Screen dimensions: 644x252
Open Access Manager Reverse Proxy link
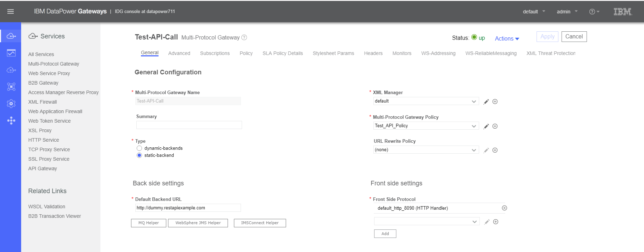click(63, 92)
